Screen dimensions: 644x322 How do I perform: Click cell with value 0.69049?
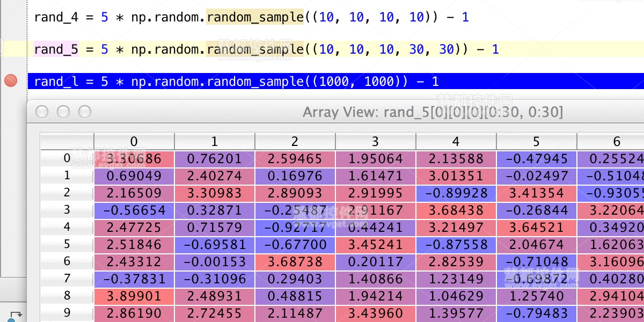134,176
